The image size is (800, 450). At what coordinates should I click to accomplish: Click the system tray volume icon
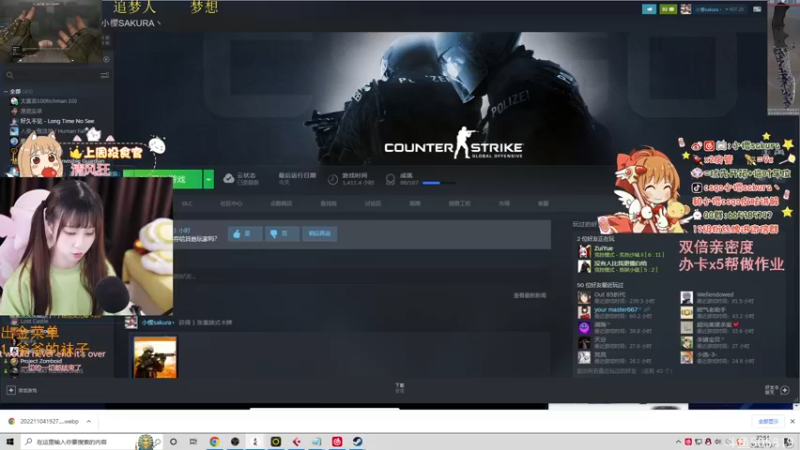[x=718, y=442]
